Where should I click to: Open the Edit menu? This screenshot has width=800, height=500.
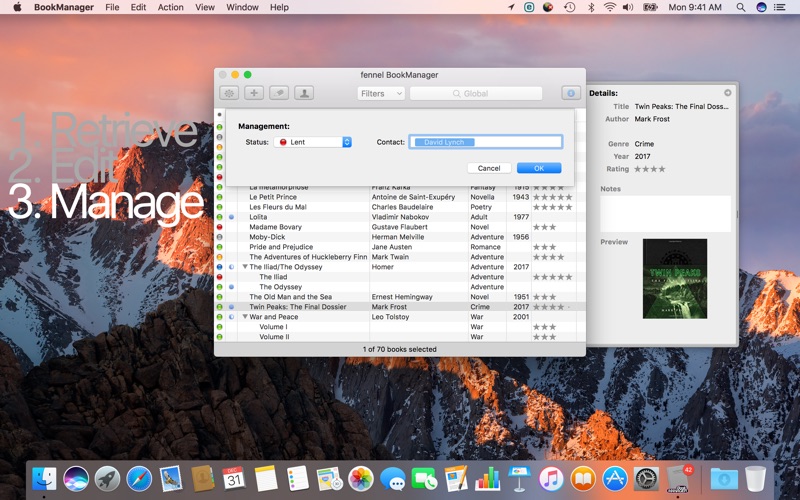point(138,7)
